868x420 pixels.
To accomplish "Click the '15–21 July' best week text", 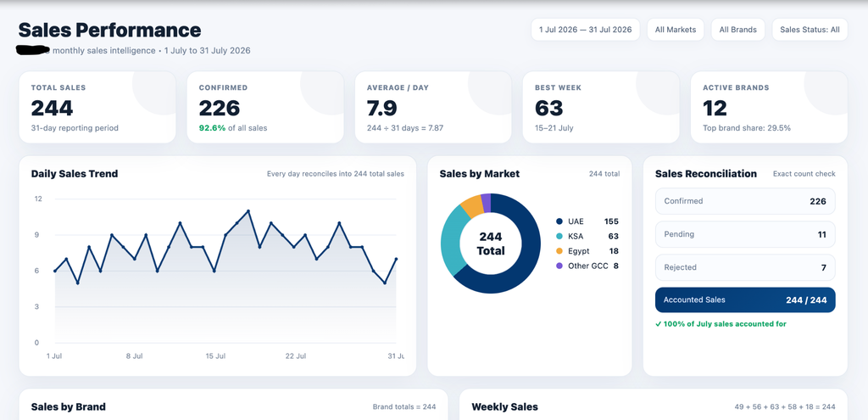I will pos(554,128).
